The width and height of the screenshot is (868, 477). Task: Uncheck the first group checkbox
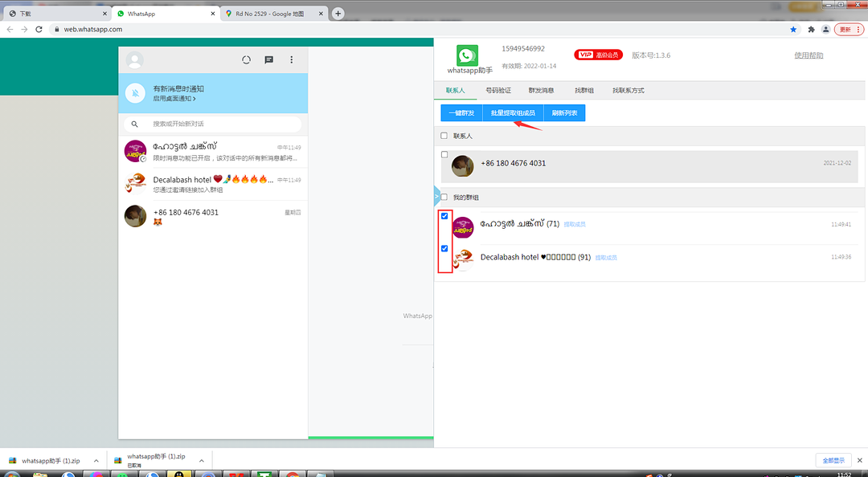coord(444,216)
